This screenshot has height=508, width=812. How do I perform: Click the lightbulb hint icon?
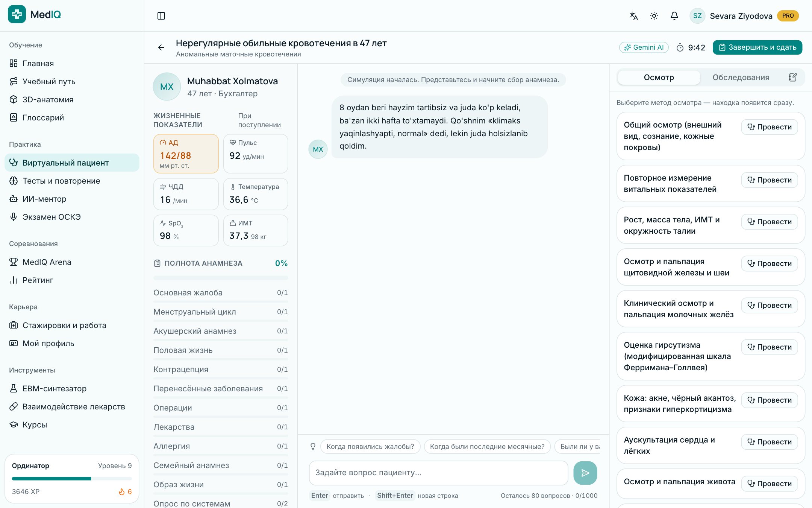(x=313, y=447)
